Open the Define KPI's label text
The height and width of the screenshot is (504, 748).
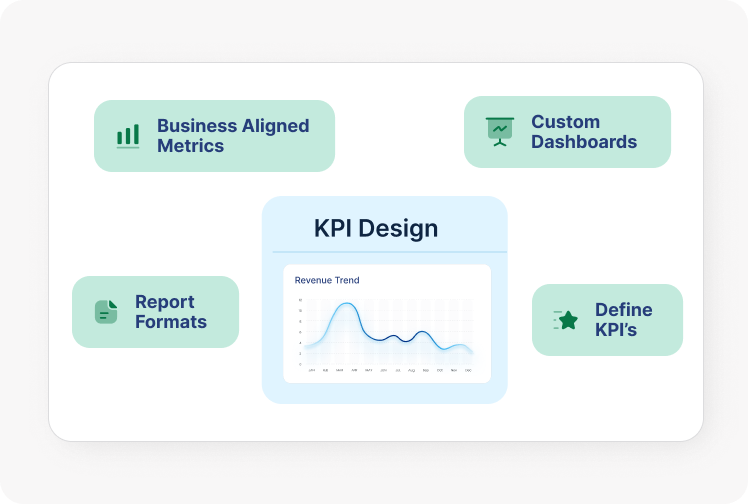623,320
